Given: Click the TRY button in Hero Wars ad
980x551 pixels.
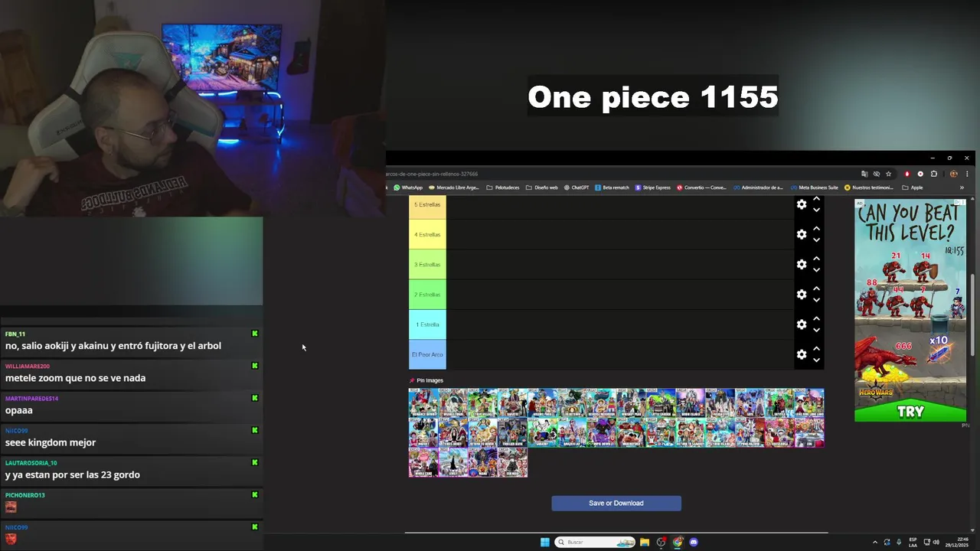Looking at the screenshot, I should pos(910,411).
